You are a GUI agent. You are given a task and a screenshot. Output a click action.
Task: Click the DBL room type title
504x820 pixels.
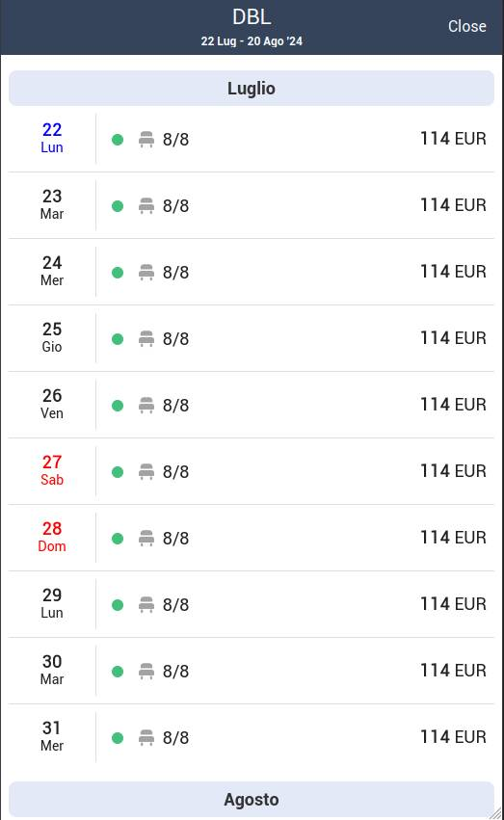click(x=252, y=17)
